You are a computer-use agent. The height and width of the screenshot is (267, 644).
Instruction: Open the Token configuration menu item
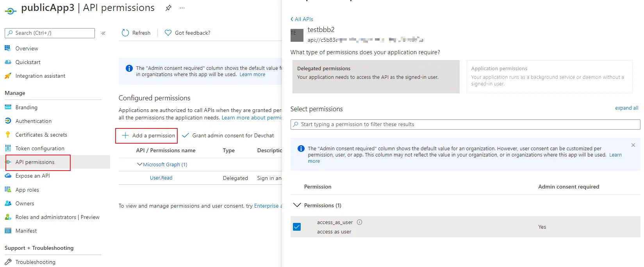click(39, 148)
